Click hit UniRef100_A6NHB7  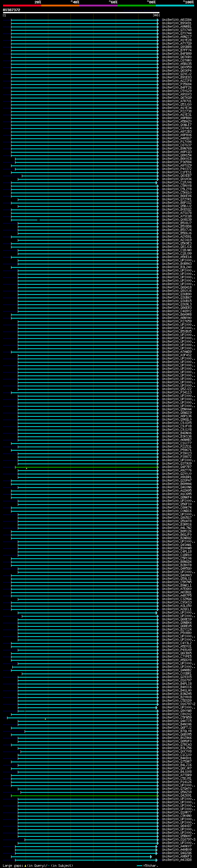tap(176, 440)
